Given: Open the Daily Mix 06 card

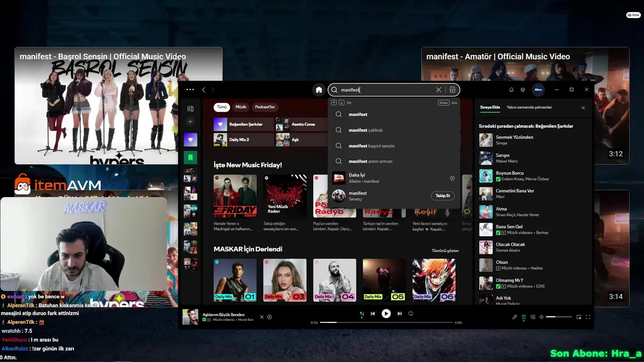Looking at the screenshot, I should coord(434,280).
